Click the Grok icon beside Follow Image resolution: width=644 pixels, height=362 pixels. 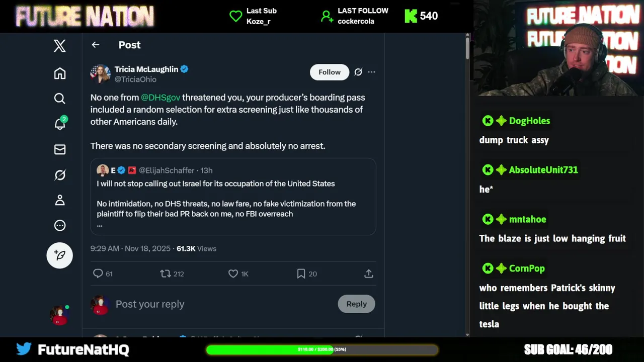358,72
